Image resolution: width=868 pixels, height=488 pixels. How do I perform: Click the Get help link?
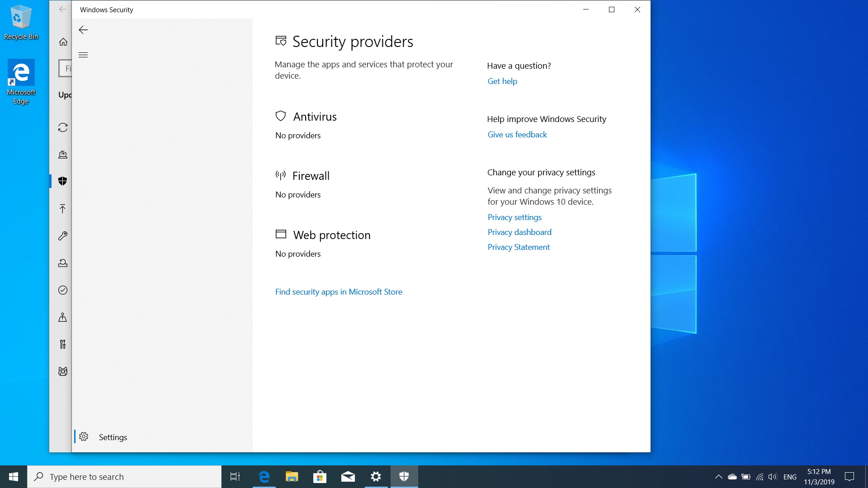point(502,81)
